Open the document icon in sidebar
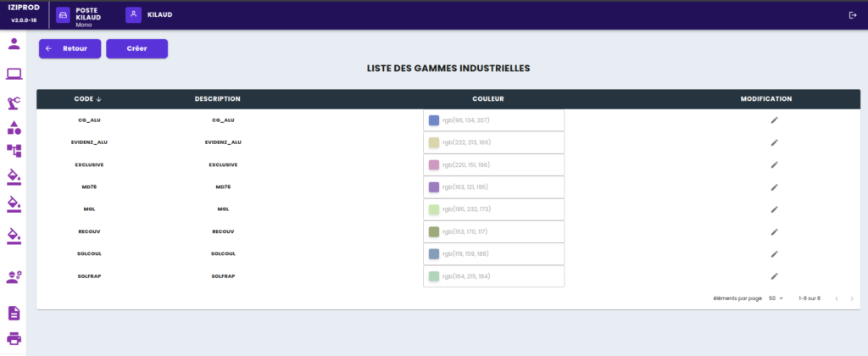Screen dimensions: 868x356 (14, 313)
